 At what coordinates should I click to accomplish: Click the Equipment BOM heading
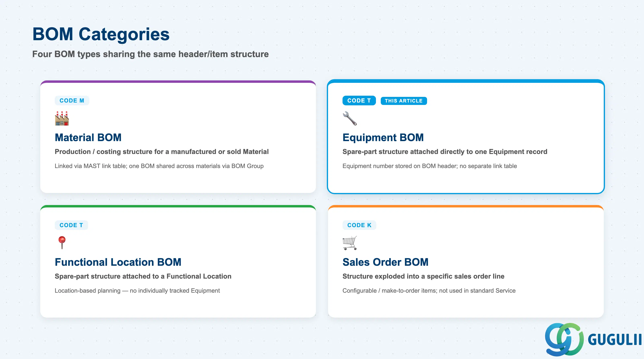[x=383, y=137]
